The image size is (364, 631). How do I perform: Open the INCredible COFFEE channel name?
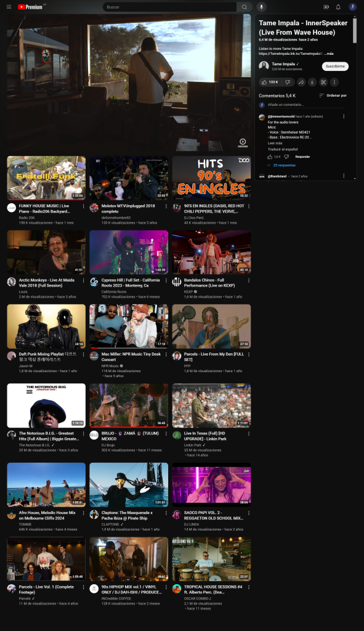116,598
